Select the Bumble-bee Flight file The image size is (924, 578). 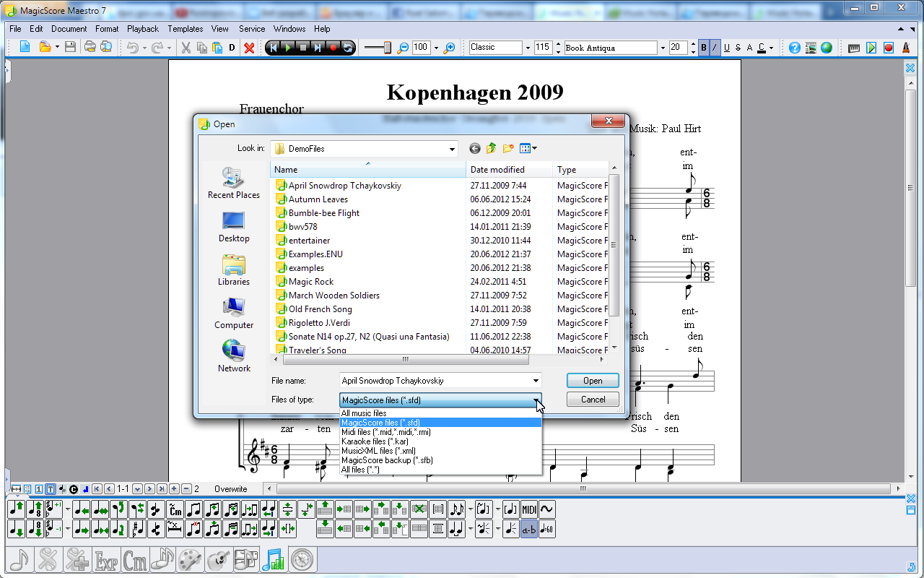324,213
